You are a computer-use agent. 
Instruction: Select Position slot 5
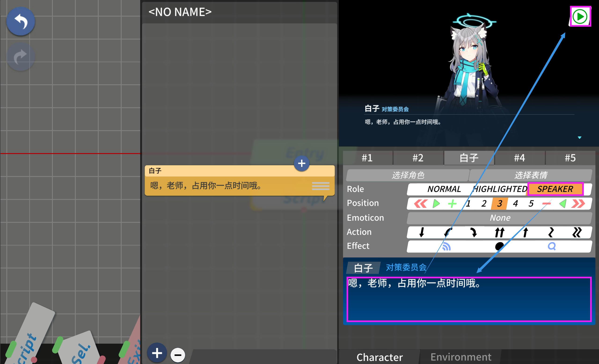pyautogui.click(x=531, y=204)
